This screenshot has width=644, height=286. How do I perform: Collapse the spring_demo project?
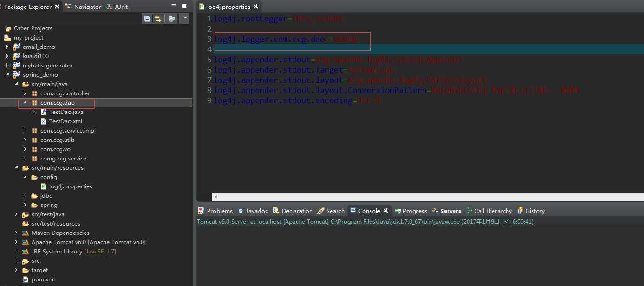coord(7,74)
